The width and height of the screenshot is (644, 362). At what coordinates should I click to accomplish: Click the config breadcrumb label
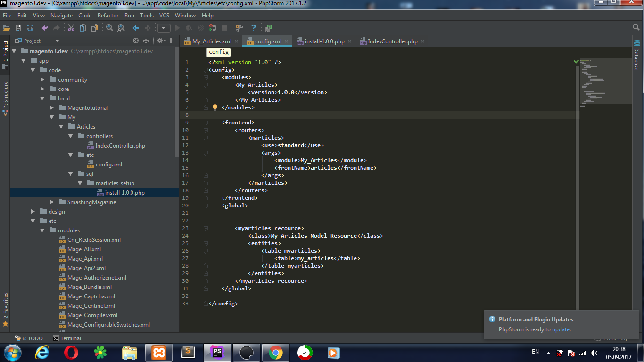219,52
